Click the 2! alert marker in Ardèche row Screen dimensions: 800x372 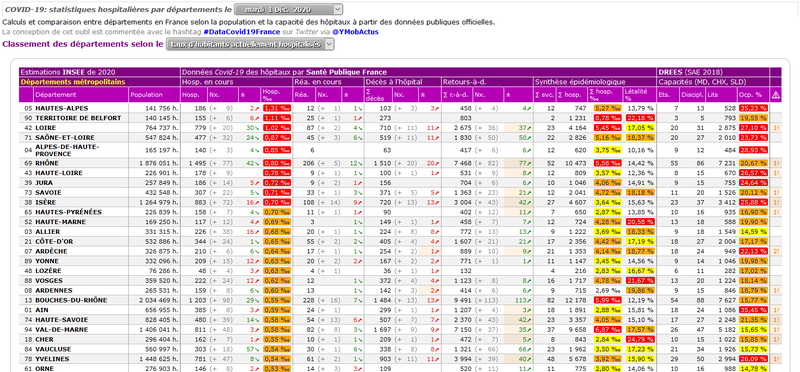(776, 251)
